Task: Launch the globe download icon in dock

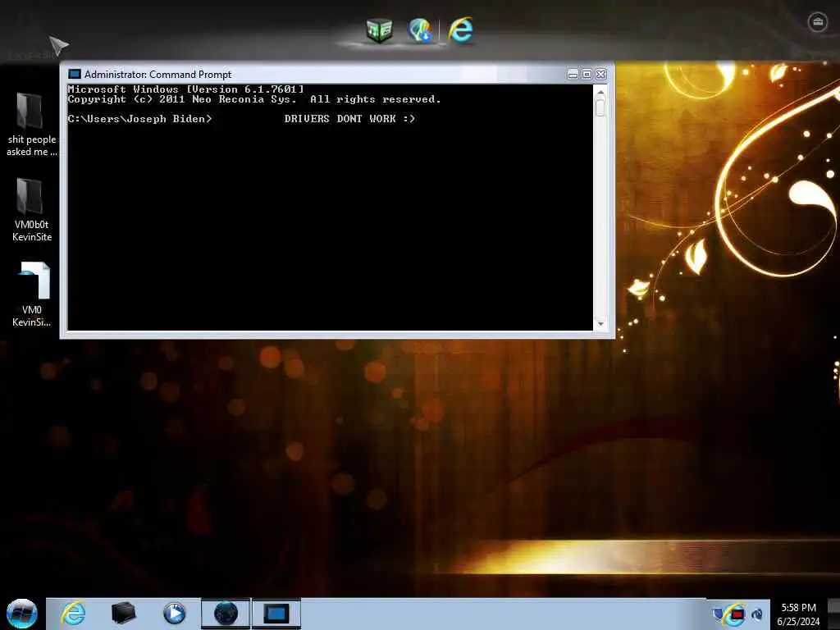Action: tap(421, 30)
